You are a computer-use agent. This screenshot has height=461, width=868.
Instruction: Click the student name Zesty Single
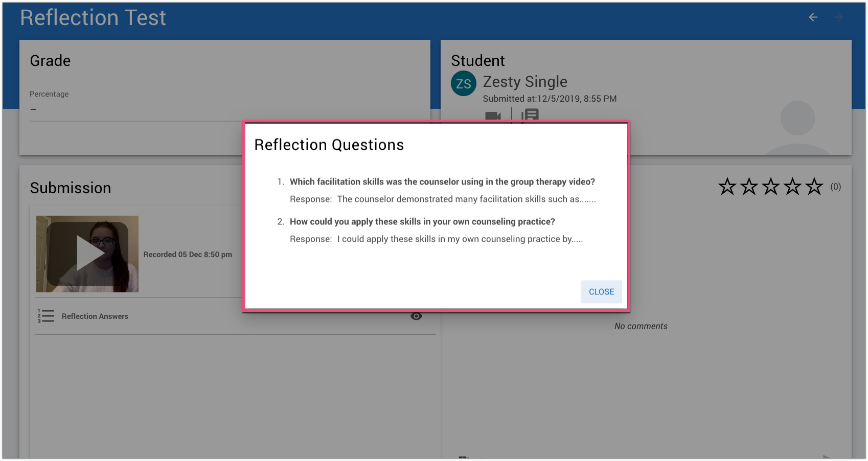525,82
